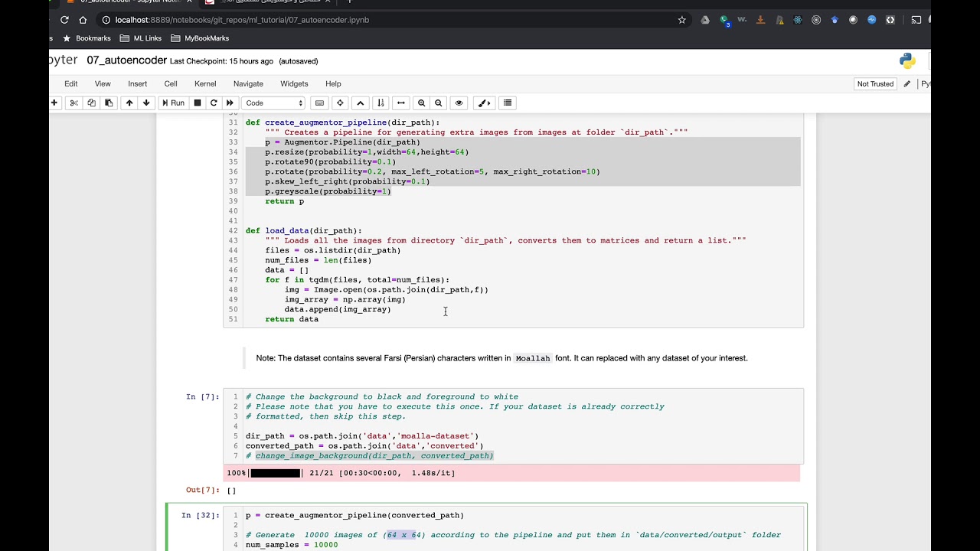The width and height of the screenshot is (980, 551).
Task: Toggle line numbers toolbar button
Action: point(381,103)
